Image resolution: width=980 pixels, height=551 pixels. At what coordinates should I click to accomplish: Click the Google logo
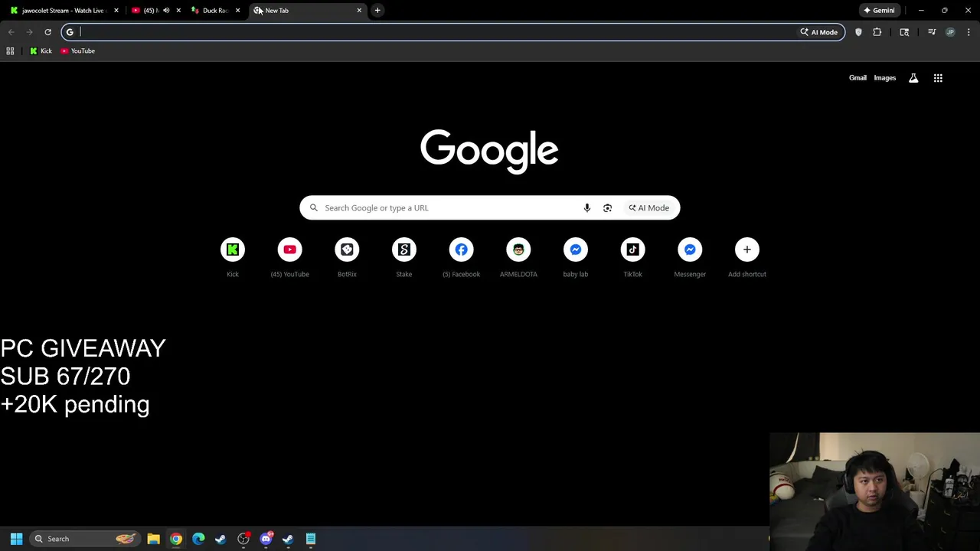tap(489, 151)
